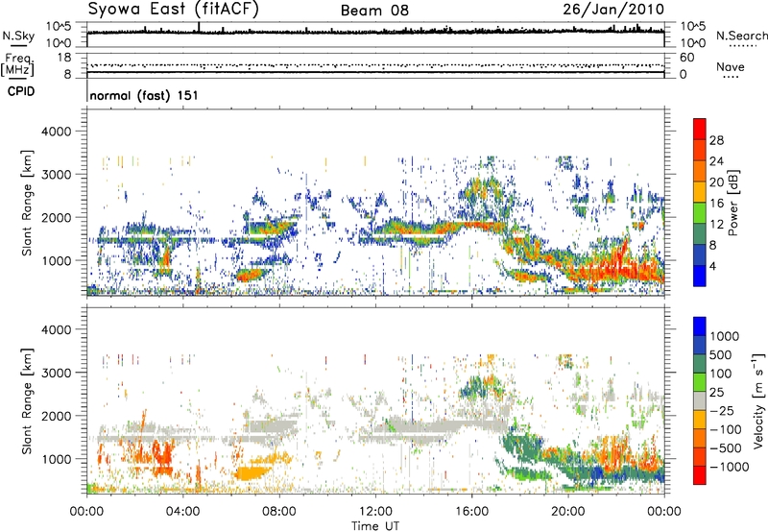Click the "CPID" row label
Image resolution: width=768 pixels, height=532 pixels.
coord(21,91)
